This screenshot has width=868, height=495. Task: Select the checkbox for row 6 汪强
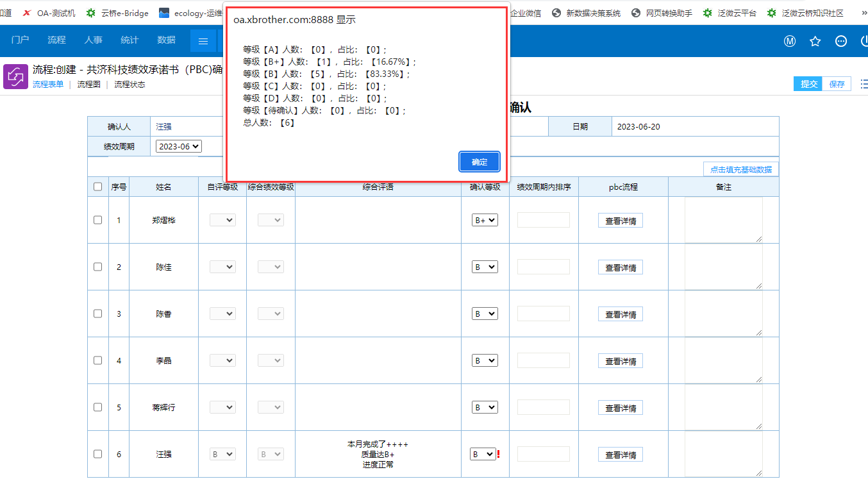pyautogui.click(x=98, y=454)
